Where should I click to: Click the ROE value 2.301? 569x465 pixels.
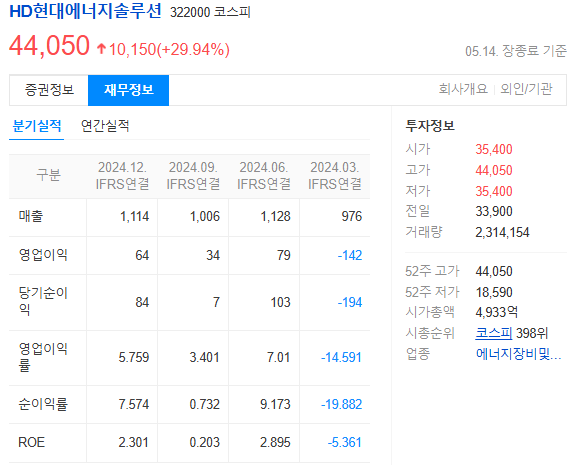coord(134,442)
